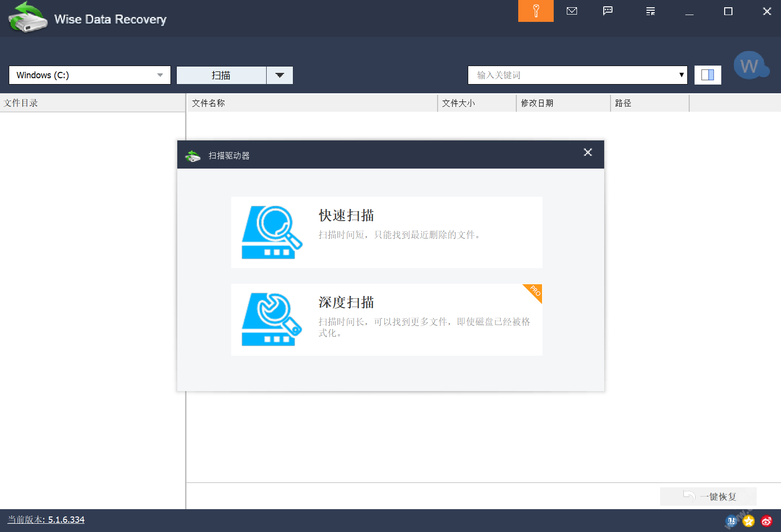This screenshot has height=532, width=781.
Task: Open the envelope email contact icon
Action: tap(572, 11)
